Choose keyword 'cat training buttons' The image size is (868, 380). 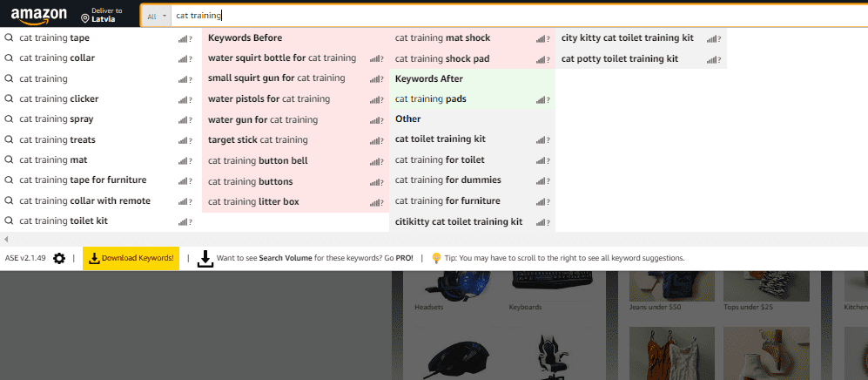tap(250, 181)
